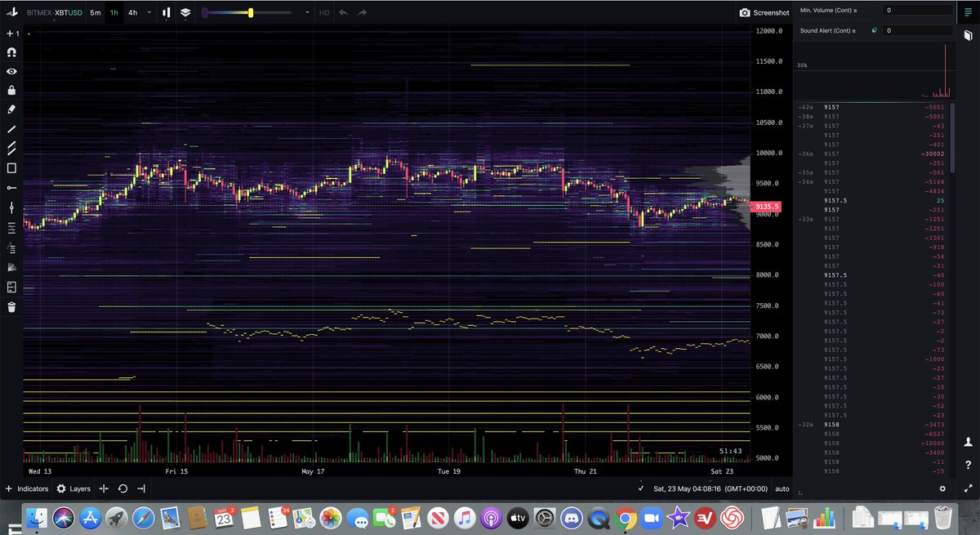The image size is (980, 535).
Task: Click the 9135.5 current price label
Action: 766,207
